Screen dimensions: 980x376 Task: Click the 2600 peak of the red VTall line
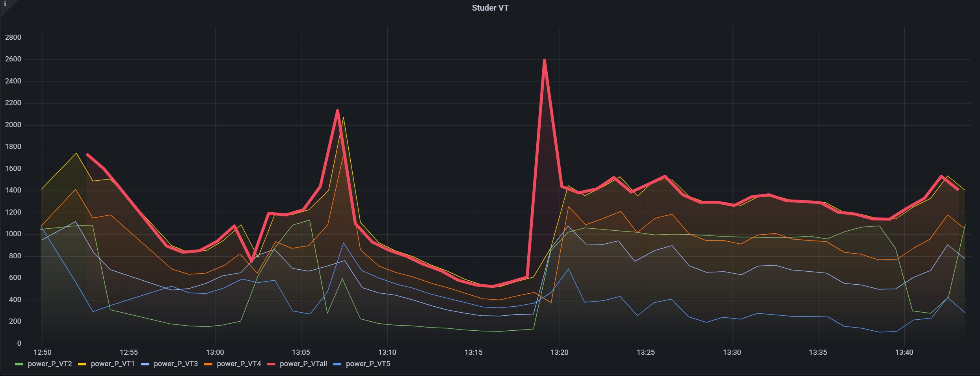point(544,60)
